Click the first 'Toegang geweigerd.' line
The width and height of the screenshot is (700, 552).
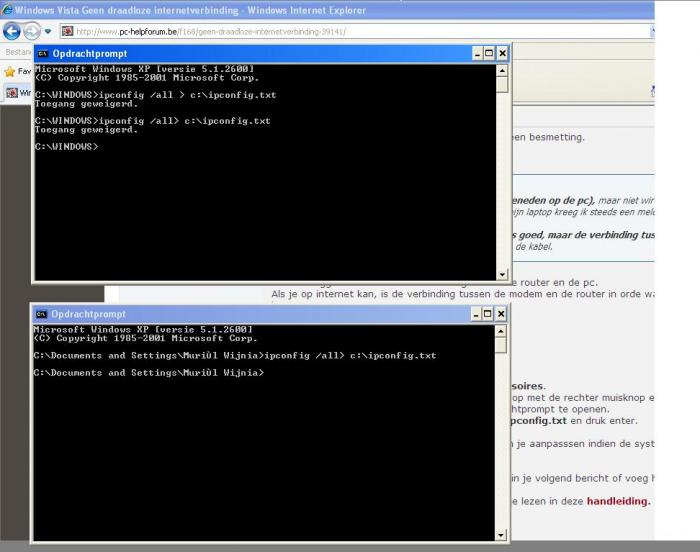click(87, 104)
